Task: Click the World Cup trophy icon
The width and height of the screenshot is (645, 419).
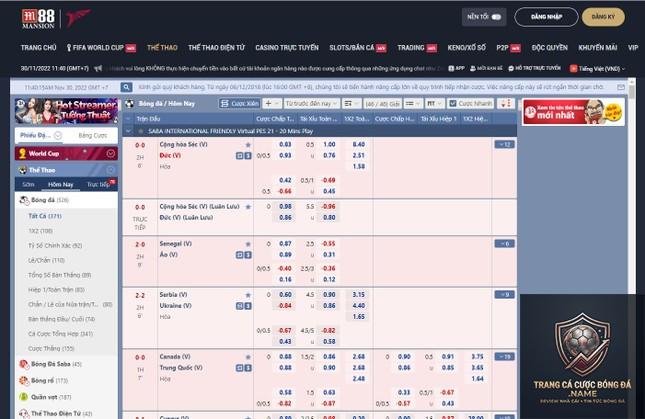Action: point(23,154)
